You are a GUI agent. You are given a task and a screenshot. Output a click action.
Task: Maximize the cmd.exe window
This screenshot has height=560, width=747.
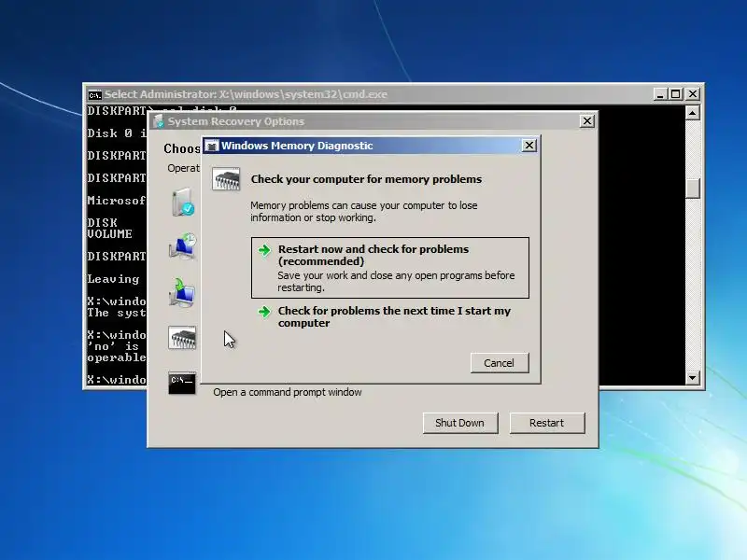click(675, 94)
